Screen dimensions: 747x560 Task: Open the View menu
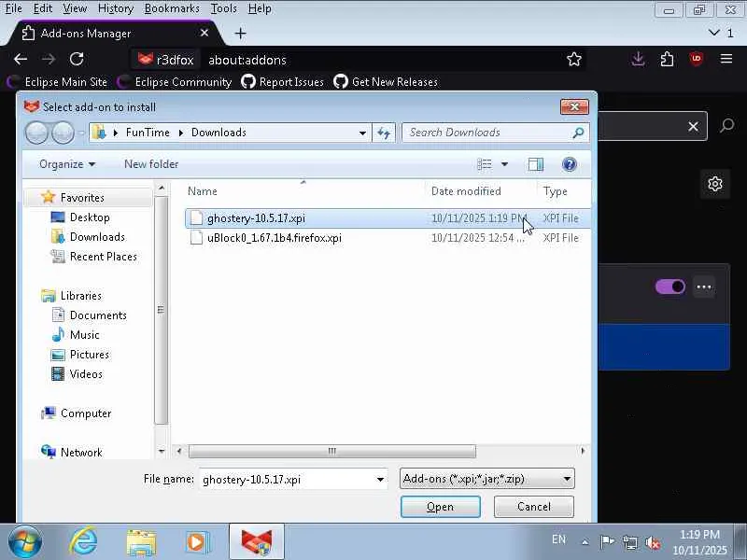[x=75, y=8]
